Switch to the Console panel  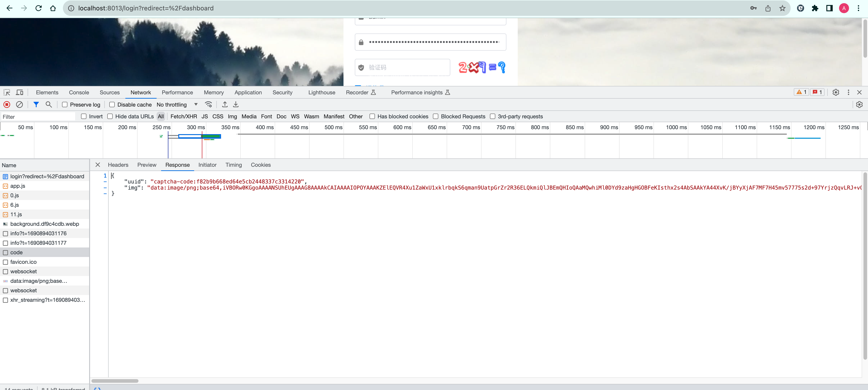point(79,92)
